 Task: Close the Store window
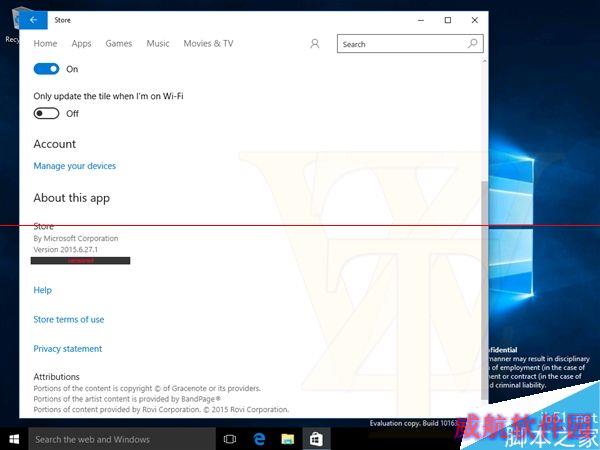click(x=474, y=20)
